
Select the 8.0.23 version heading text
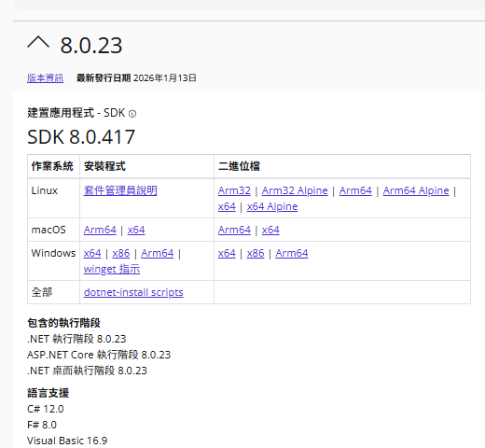point(91,46)
